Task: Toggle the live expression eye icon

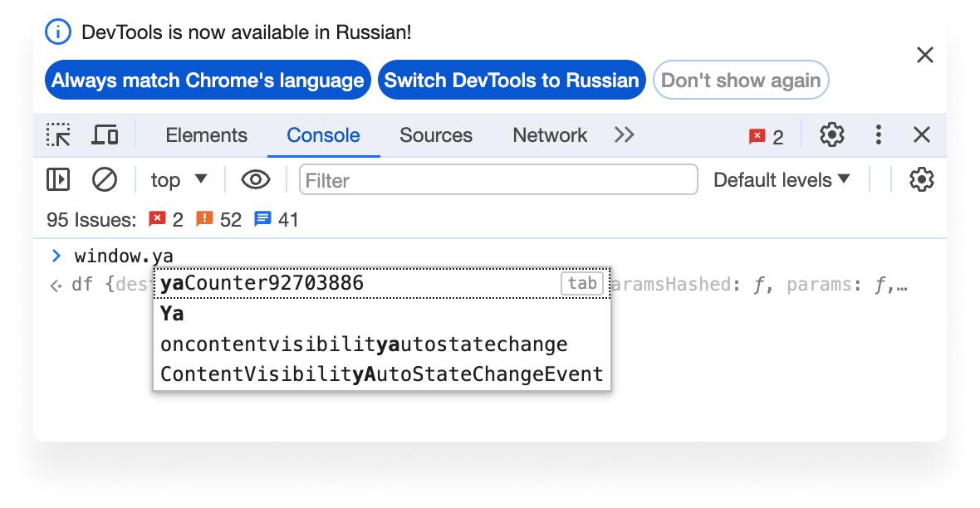Action: pyautogui.click(x=256, y=180)
